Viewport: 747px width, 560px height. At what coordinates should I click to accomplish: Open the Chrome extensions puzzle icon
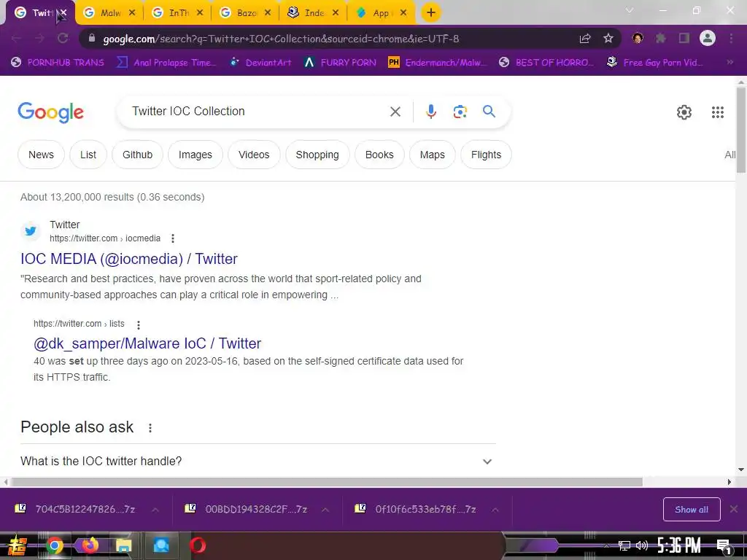coord(661,39)
